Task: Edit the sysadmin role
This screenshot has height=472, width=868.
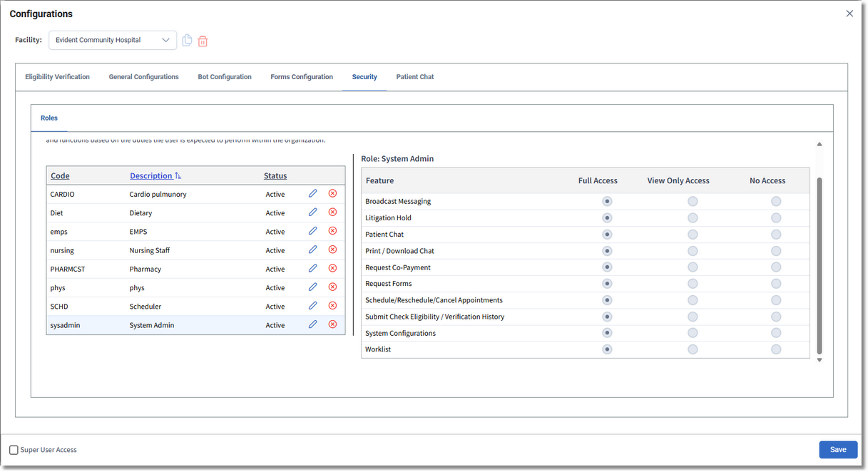Action: pyautogui.click(x=312, y=324)
